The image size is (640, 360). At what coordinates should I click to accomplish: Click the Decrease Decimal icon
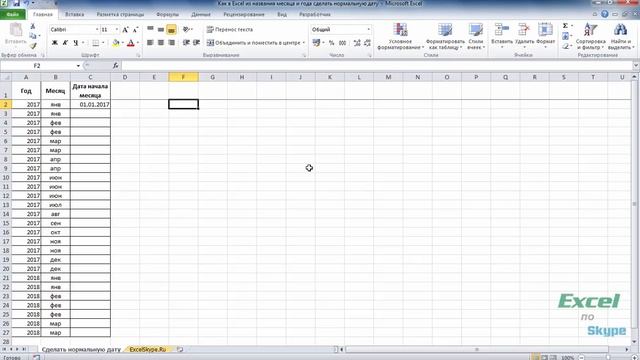point(367,43)
